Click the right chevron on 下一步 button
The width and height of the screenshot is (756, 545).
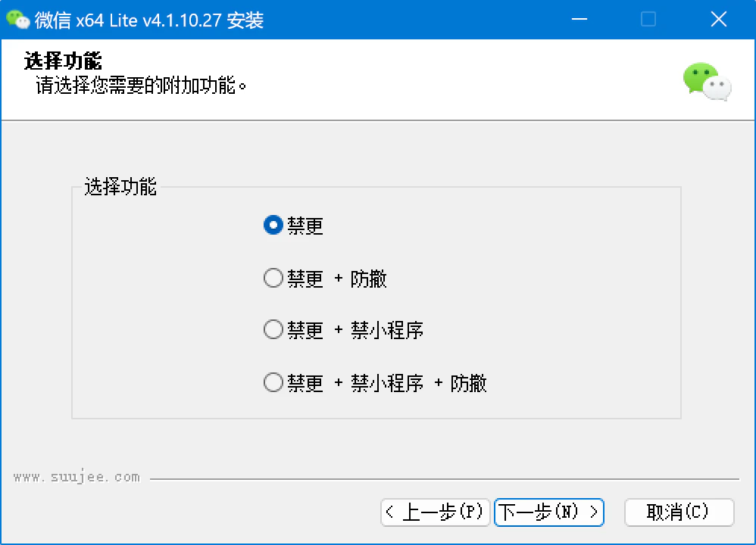click(x=594, y=512)
